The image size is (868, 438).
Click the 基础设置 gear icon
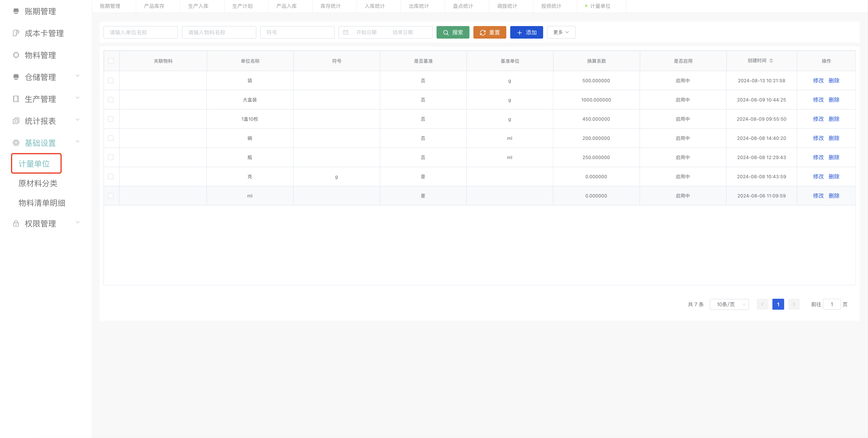16,143
